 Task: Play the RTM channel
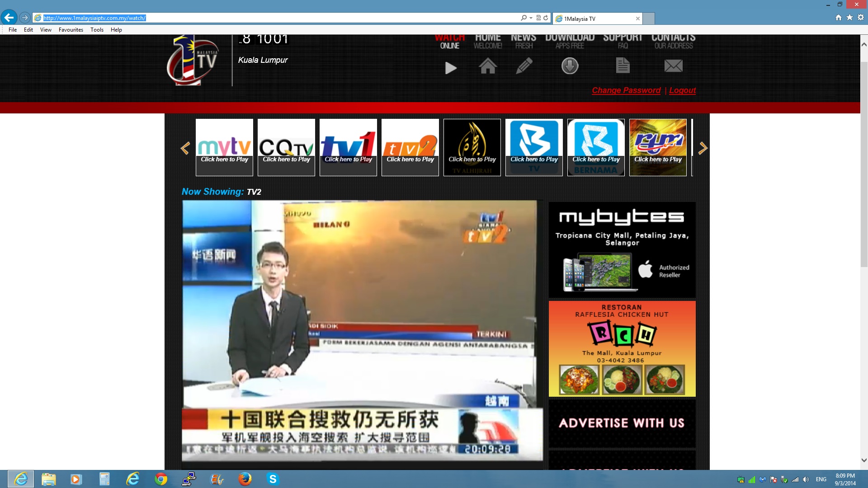(x=658, y=147)
